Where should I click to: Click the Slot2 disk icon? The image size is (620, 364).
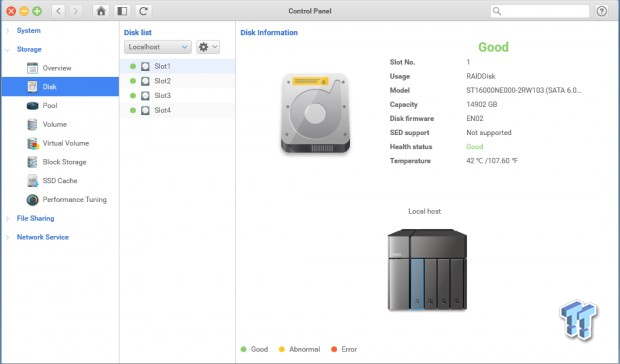(146, 81)
